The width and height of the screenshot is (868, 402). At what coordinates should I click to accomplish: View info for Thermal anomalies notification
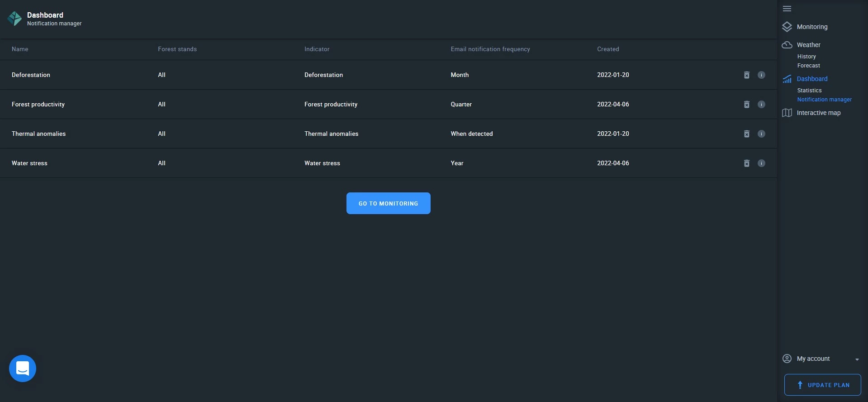[x=761, y=134]
